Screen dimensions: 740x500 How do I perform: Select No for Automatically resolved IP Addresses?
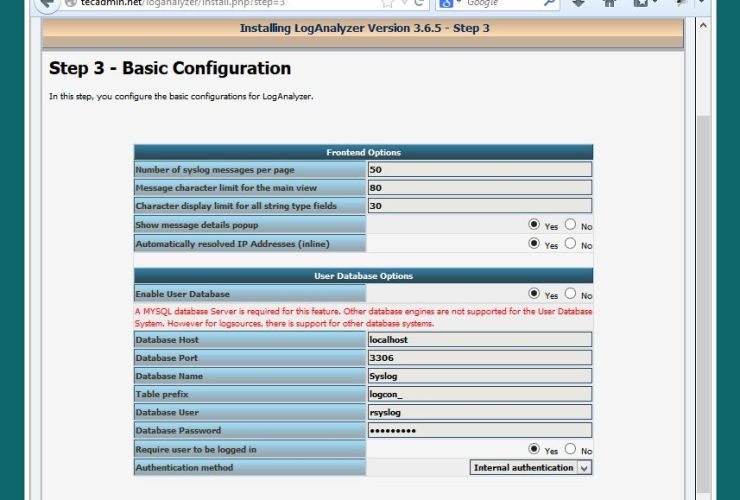pos(571,243)
